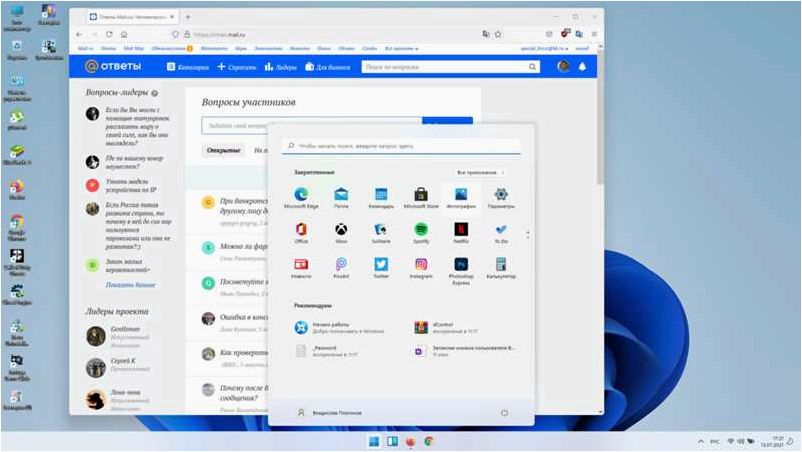Open the Calendar app tile
Viewport: 802px width, 452px height.
pyautogui.click(x=381, y=197)
